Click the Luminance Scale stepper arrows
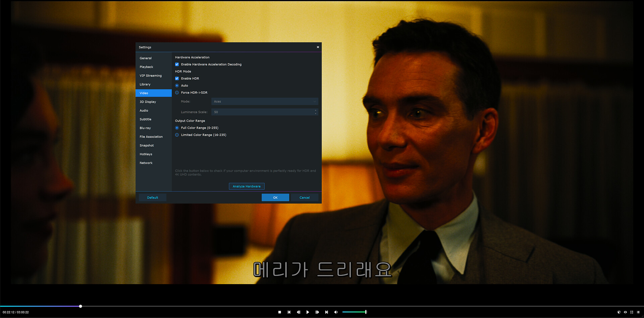This screenshot has width=644, height=318. pos(315,112)
